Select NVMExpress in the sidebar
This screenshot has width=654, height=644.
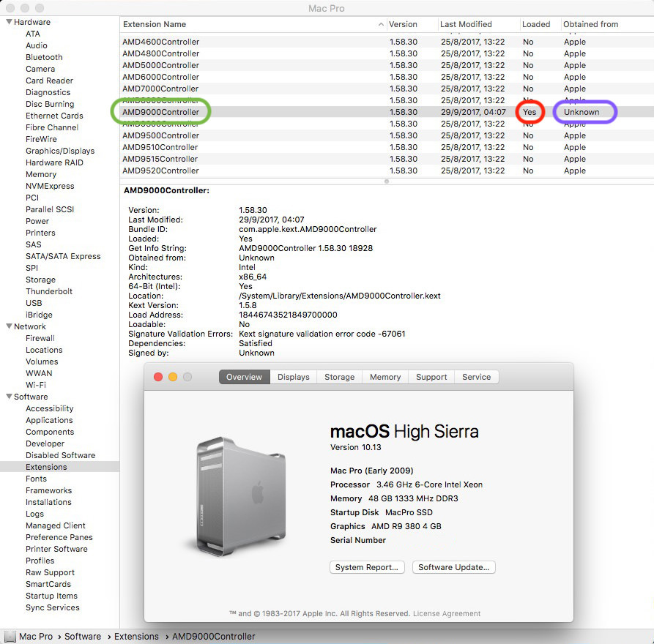click(50, 186)
